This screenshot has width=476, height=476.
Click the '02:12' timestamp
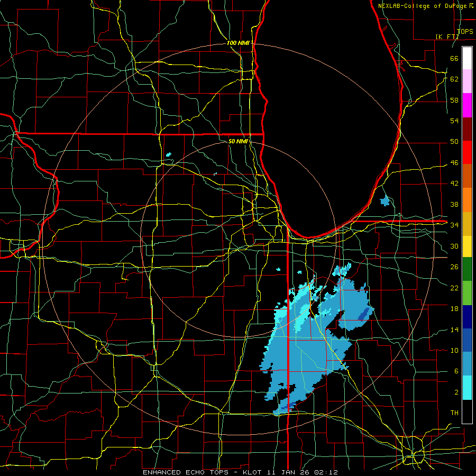click(326, 472)
